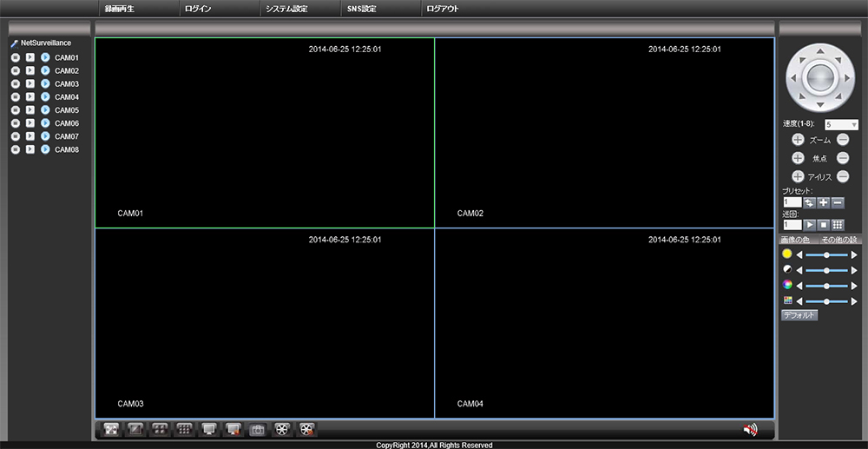This screenshot has height=449, width=868.
Task: Open all video channels with monitor icon
Action: click(x=208, y=429)
